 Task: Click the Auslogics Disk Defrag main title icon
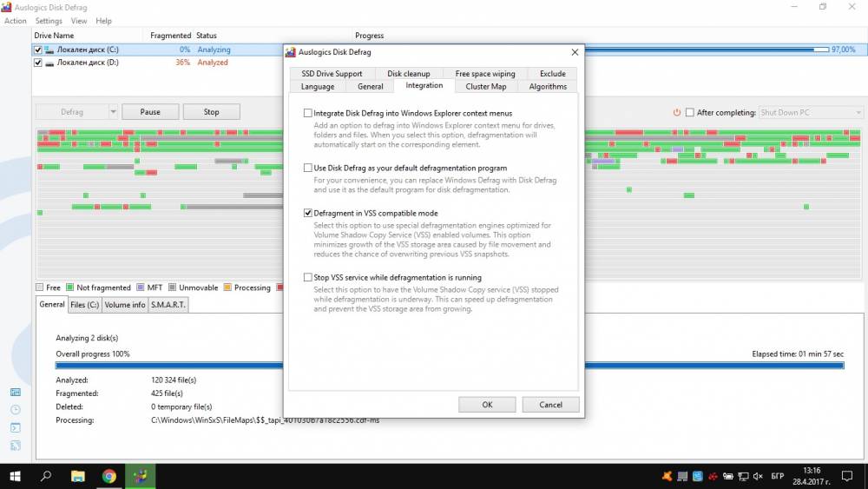point(7,7)
